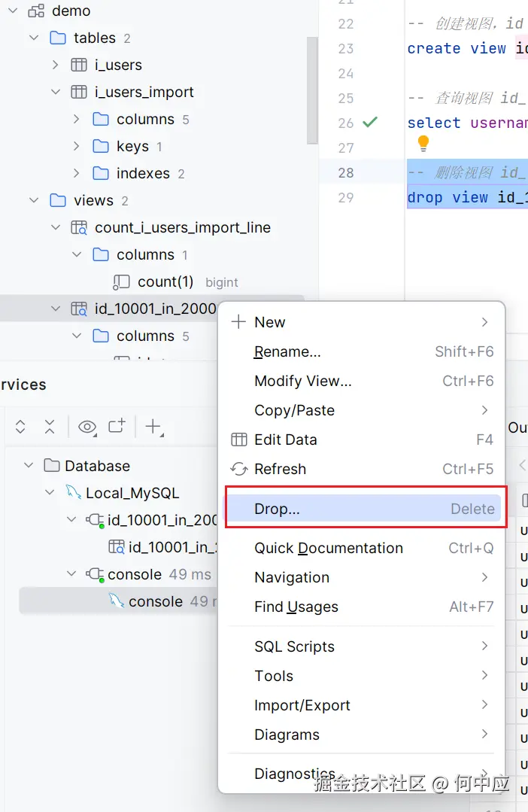Click the i_users table icon
This screenshot has height=812, width=528.
coord(79,65)
